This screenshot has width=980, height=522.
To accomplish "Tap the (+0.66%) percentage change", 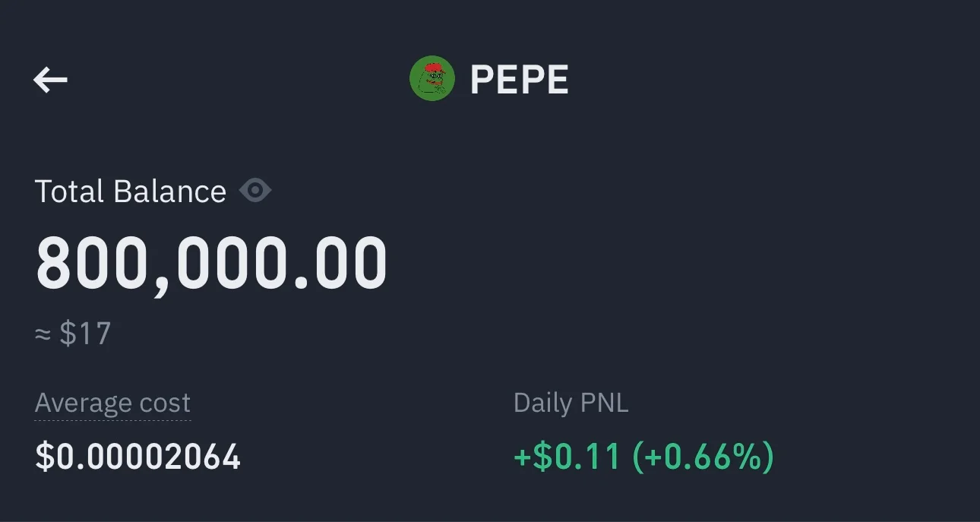I will coord(703,457).
